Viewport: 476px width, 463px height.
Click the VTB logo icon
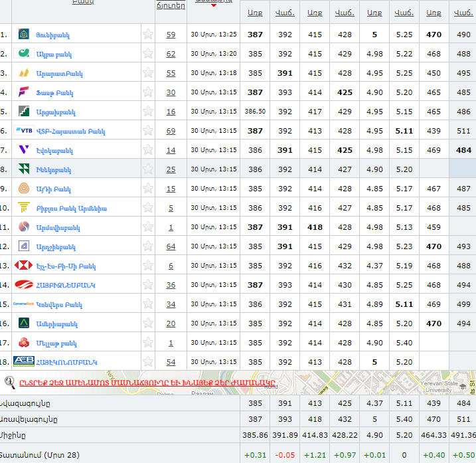(24, 131)
